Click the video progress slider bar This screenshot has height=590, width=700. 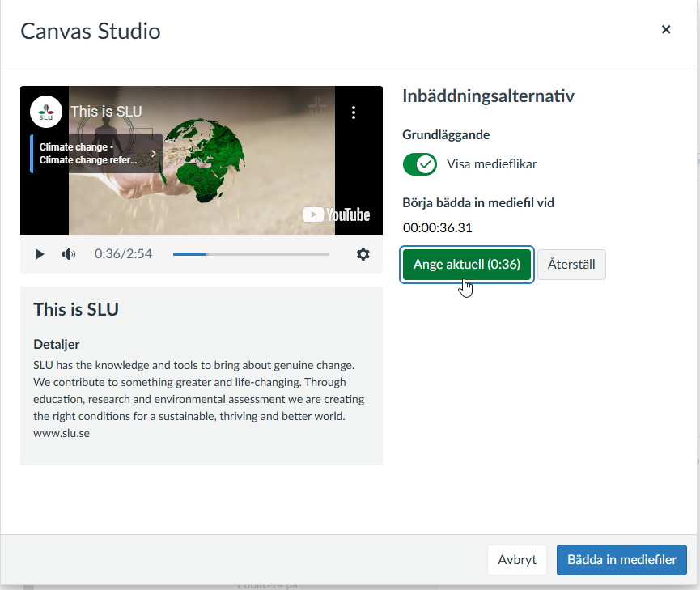click(251, 254)
